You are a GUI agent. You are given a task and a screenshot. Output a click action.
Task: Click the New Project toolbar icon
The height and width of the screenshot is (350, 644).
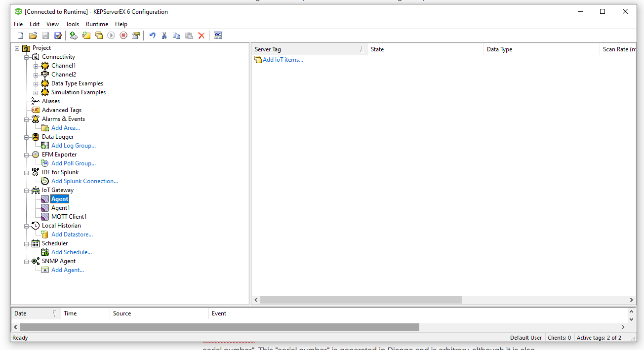point(20,36)
